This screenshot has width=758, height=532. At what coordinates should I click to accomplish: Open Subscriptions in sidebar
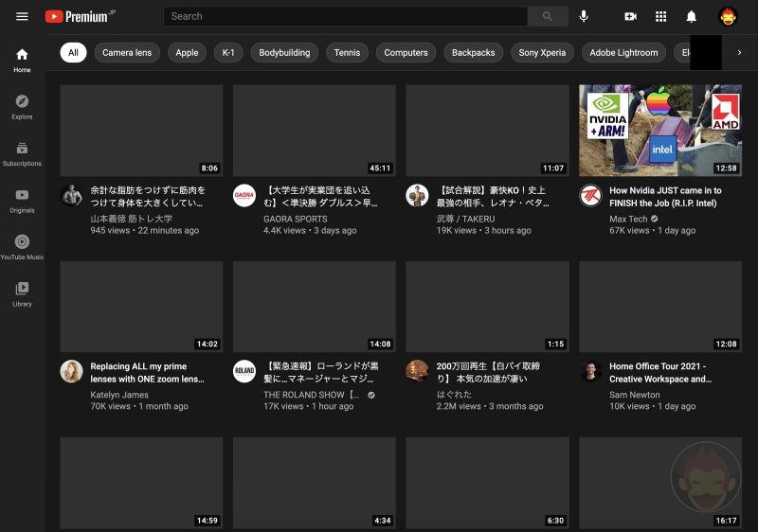22,154
